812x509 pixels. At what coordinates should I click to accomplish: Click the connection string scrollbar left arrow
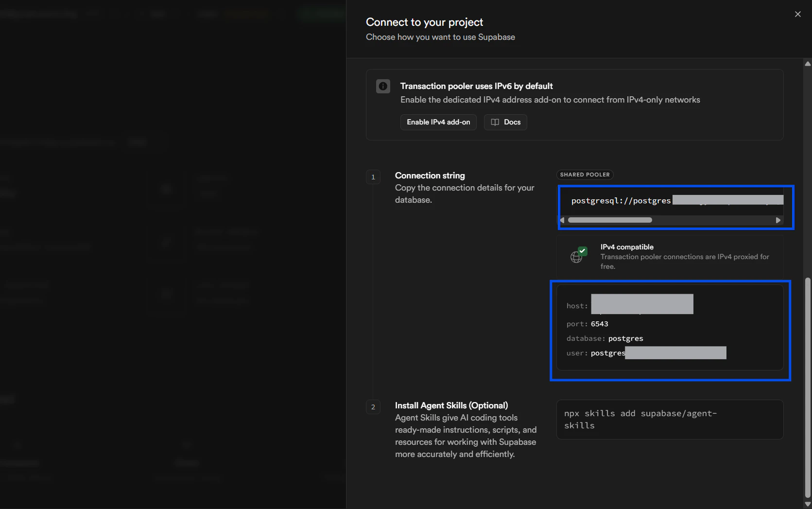(x=562, y=220)
